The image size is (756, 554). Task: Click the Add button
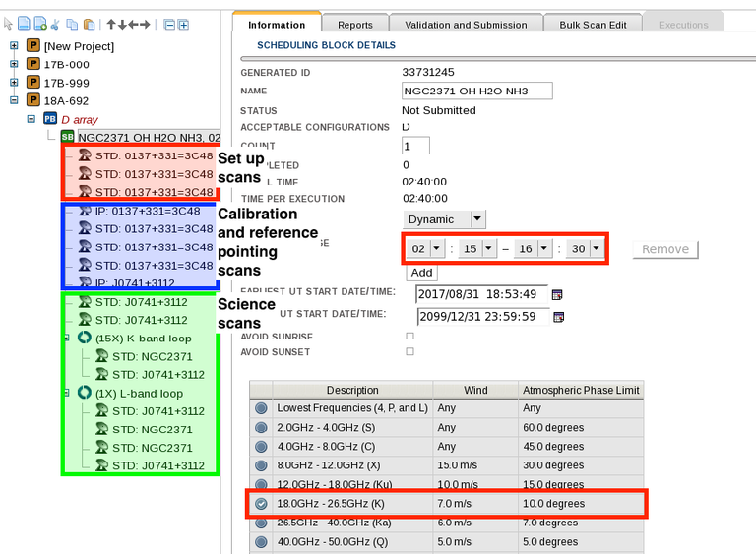(421, 273)
